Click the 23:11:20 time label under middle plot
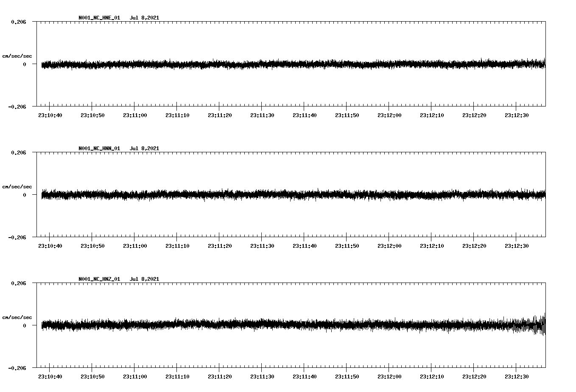Viewport: 576px width, 392px height. pos(220,245)
